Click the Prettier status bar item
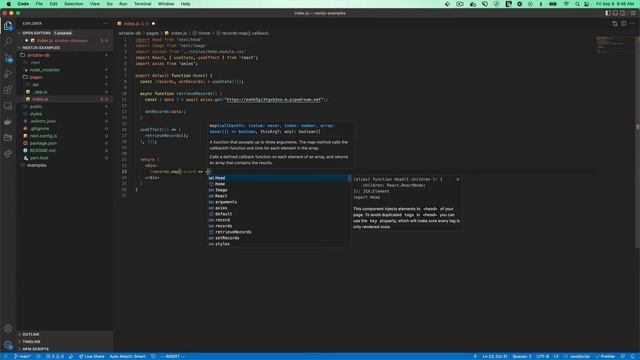Screen dimensions: 640x360 pos(605,356)
